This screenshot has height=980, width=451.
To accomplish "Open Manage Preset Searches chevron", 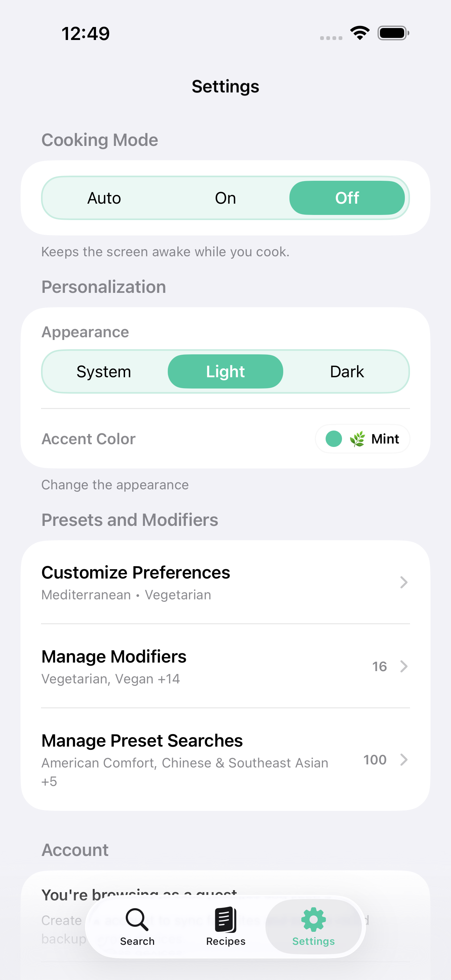I will point(404,760).
